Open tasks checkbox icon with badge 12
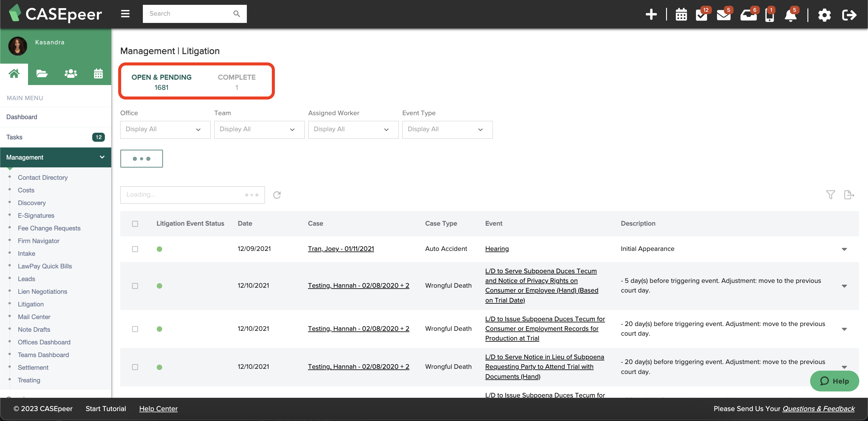The image size is (868, 421). 702,14
